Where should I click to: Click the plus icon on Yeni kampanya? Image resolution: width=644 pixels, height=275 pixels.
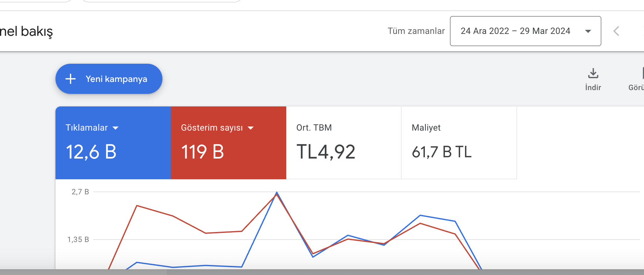71,79
